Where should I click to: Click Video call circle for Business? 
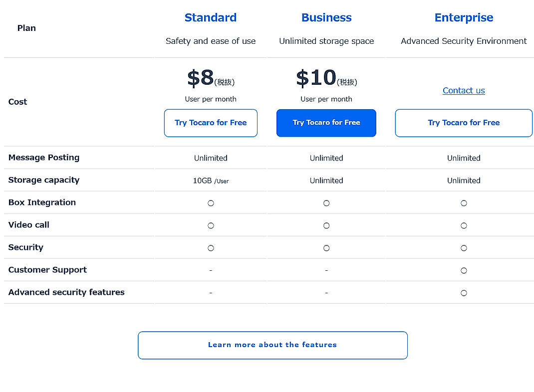point(326,225)
